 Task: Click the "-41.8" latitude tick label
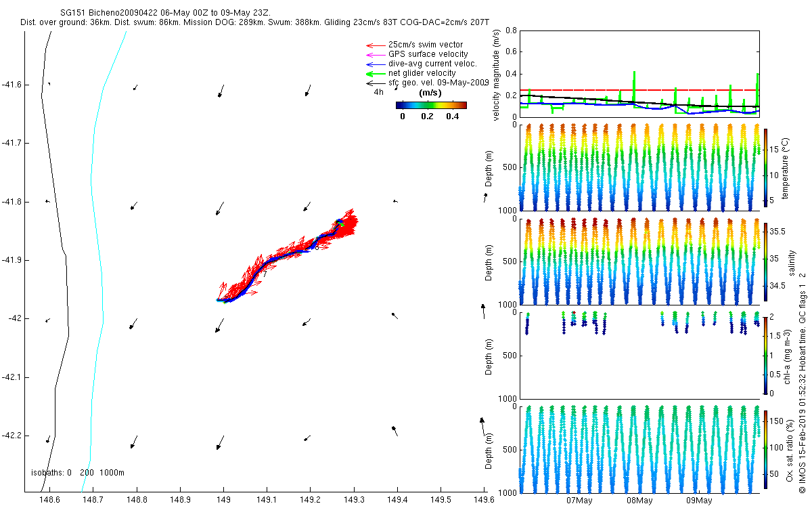pos(11,201)
